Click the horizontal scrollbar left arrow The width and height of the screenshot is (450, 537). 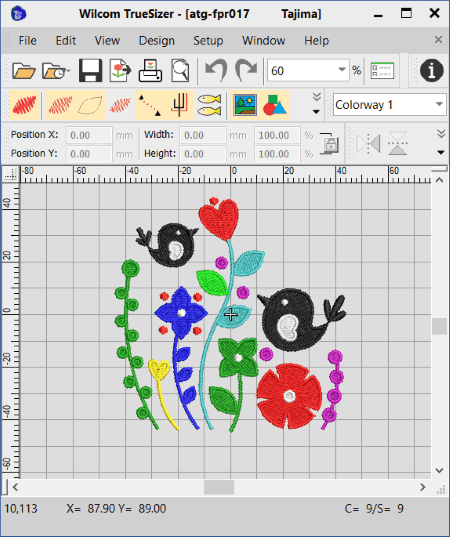click(x=15, y=487)
